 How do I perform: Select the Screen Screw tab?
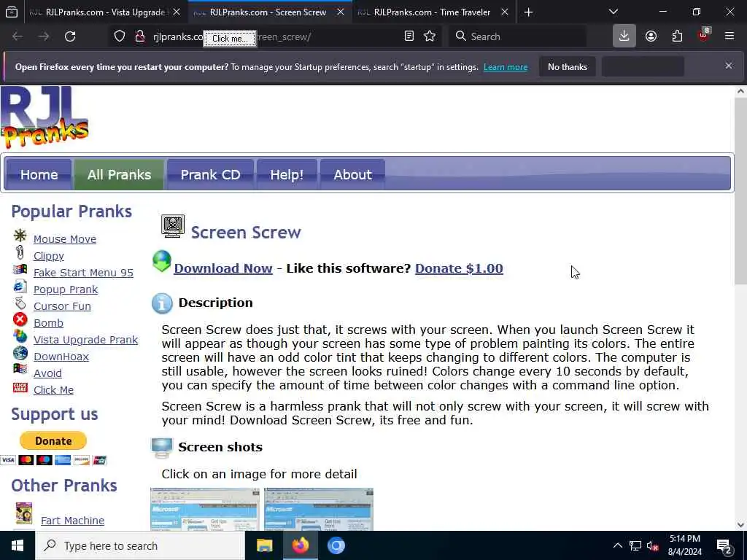coord(268,12)
